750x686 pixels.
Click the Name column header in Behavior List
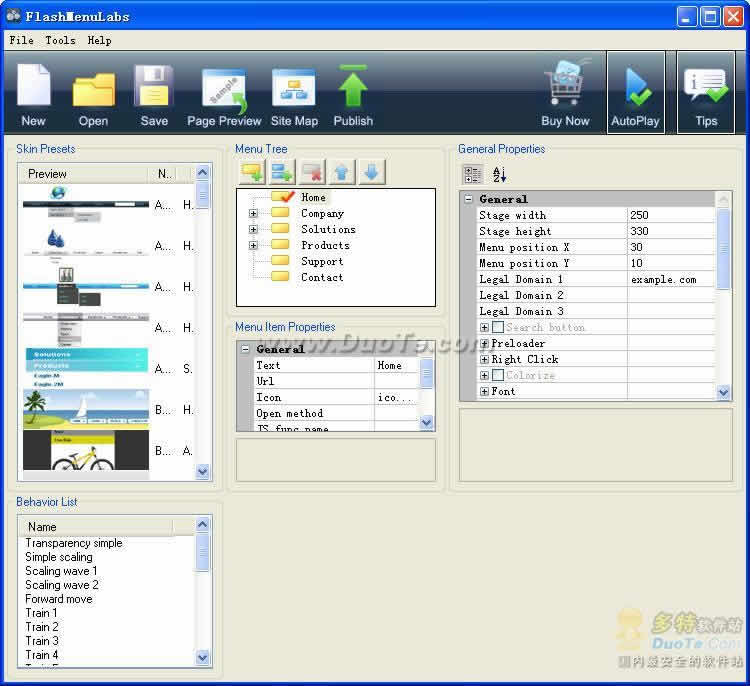coord(95,527)
